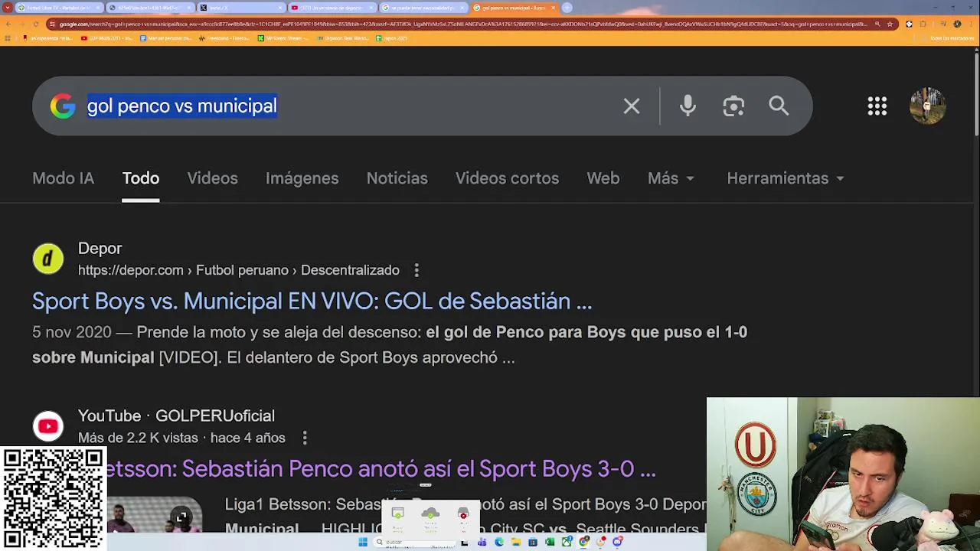Image resolution: width=980 pixels, height=551 pixels.
Task: Switch to the X (Twitter) browser tab
Action: click(240, 8)
